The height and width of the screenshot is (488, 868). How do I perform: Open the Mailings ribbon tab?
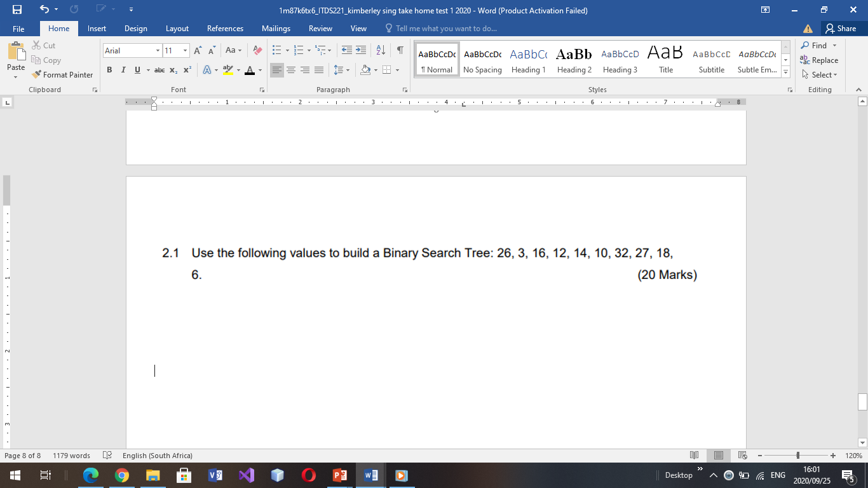pyautogui.click(x=276, y=28)
